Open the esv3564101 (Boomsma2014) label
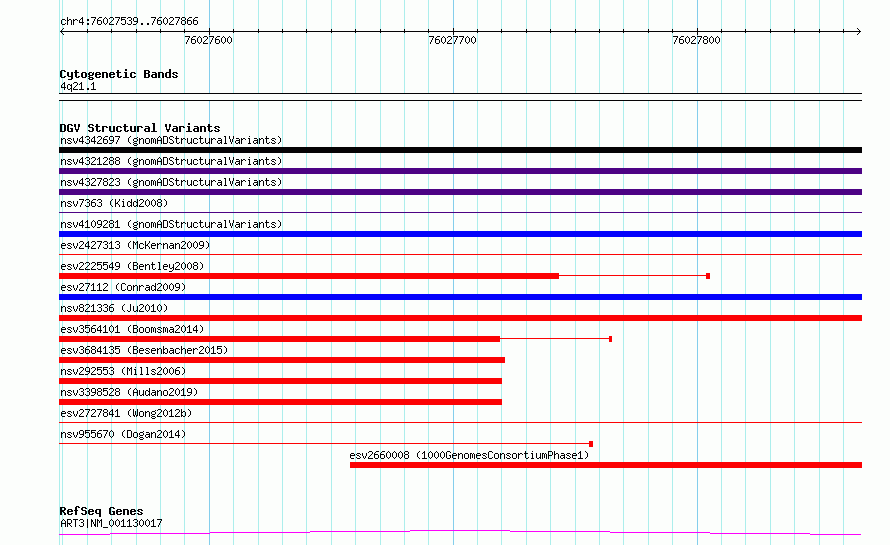Screen dimensions: 890x545 coord(132,329)
